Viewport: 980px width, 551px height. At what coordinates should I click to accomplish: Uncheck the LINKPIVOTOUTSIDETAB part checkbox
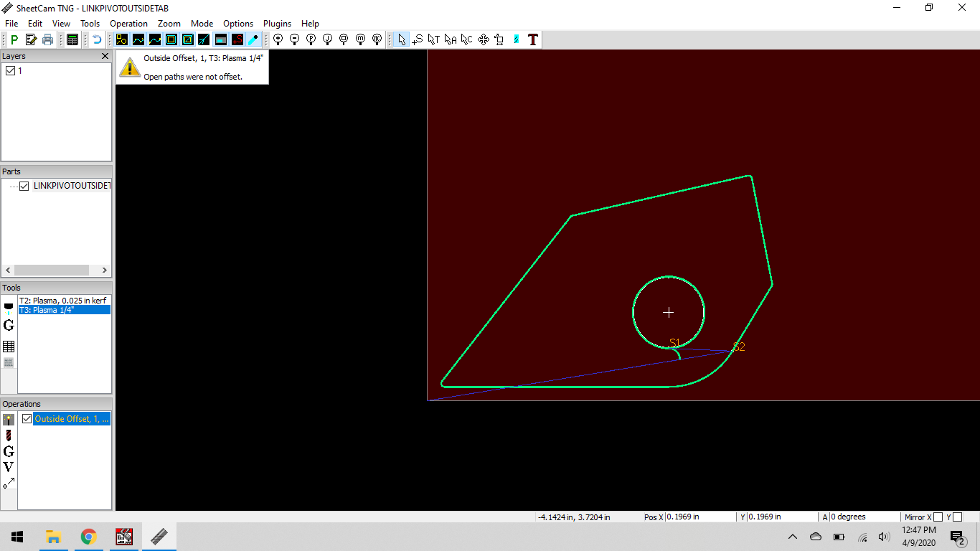(x=24, y=186)
